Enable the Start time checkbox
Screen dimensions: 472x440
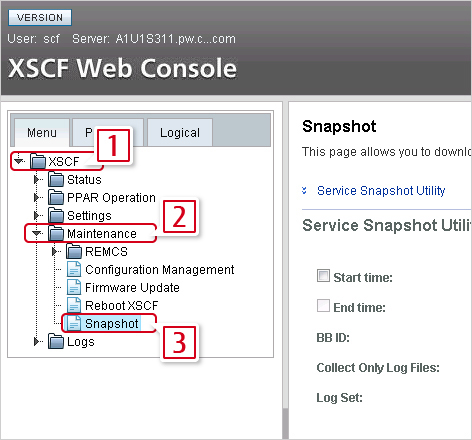point(323,276)
